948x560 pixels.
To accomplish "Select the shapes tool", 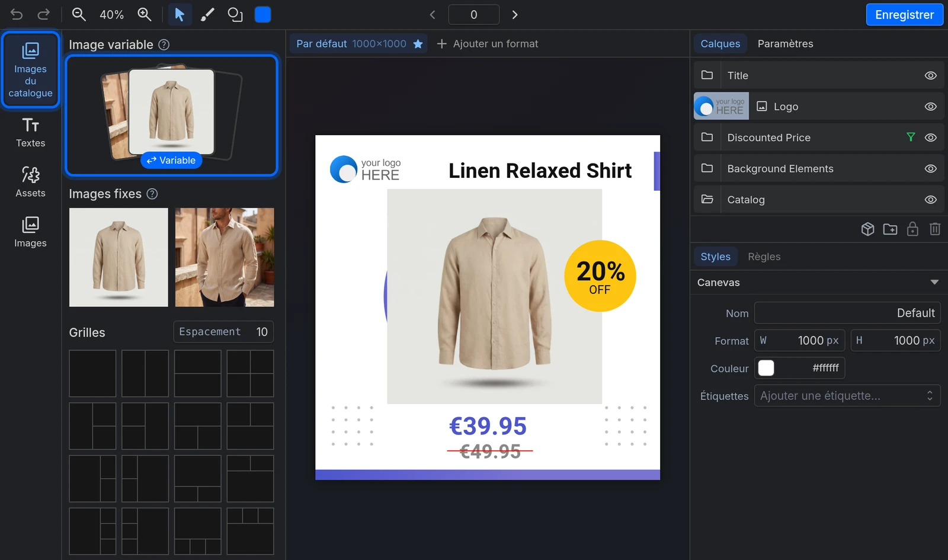I will coord(235,15).
